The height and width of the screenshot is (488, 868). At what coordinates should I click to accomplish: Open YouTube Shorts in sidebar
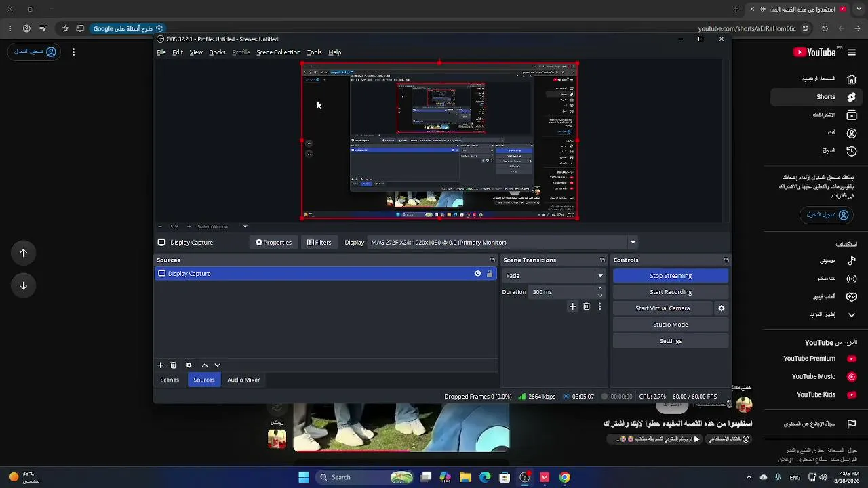tap(818, 97)
